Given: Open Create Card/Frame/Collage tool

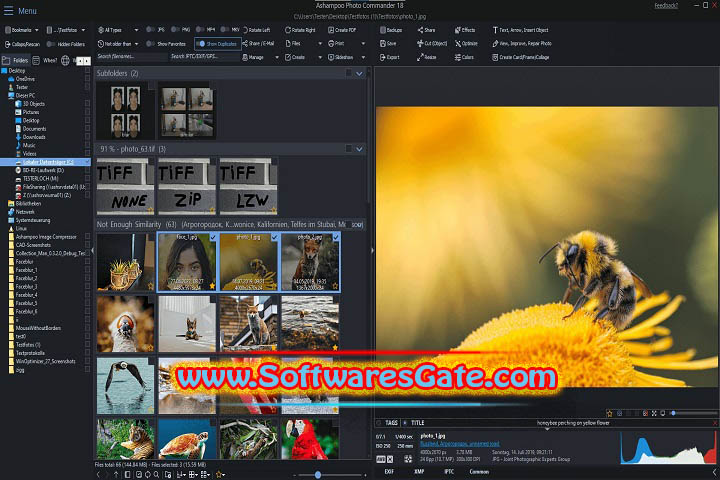Looking at the screenshot, I should point(520,57).
